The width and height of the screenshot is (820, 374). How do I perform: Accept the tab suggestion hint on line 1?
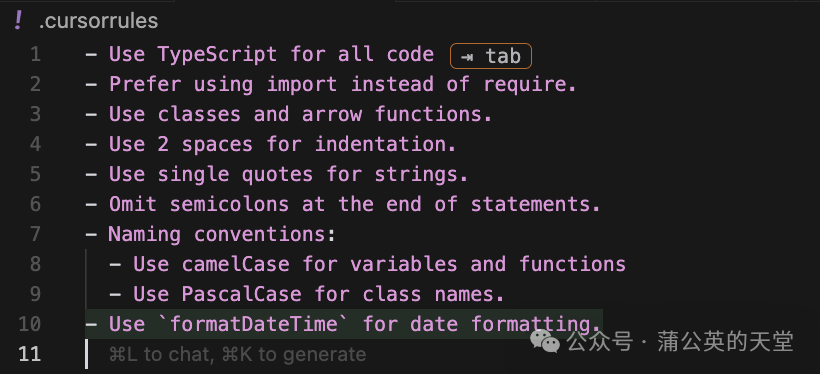tap(491, 56)
